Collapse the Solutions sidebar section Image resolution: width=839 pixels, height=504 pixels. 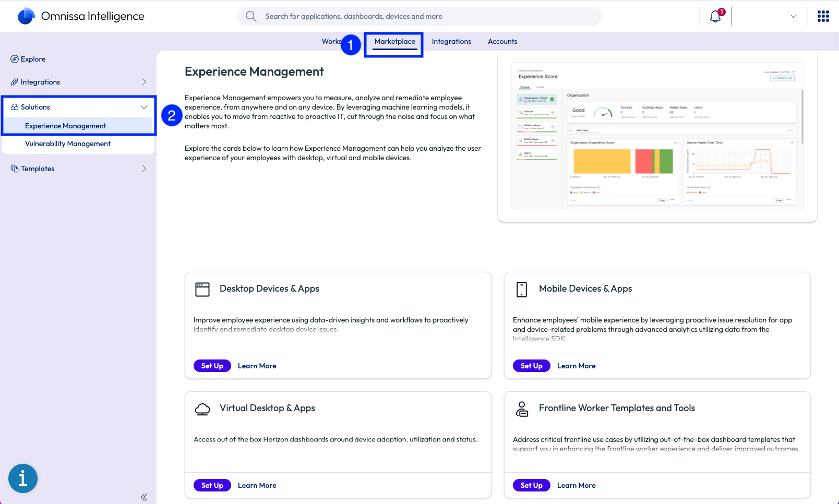tap(144, 107)
